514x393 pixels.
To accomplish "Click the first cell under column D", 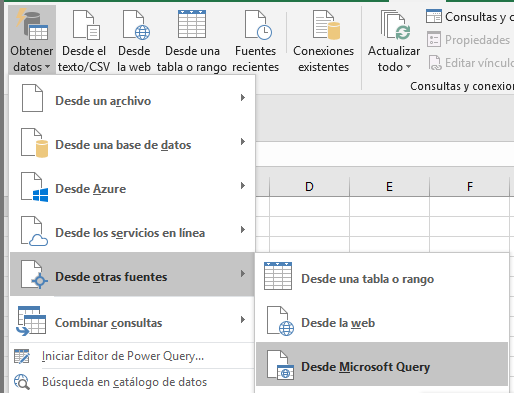I will pos(309,207).
